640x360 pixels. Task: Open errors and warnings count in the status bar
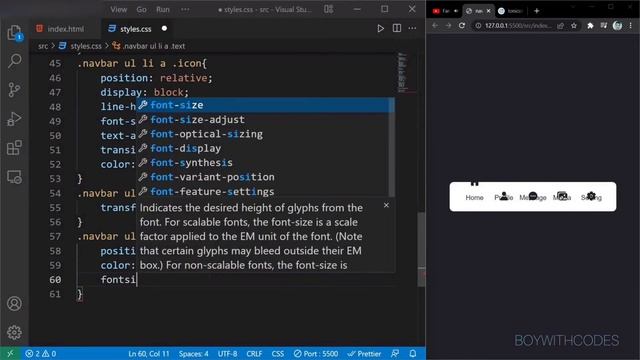40,353
